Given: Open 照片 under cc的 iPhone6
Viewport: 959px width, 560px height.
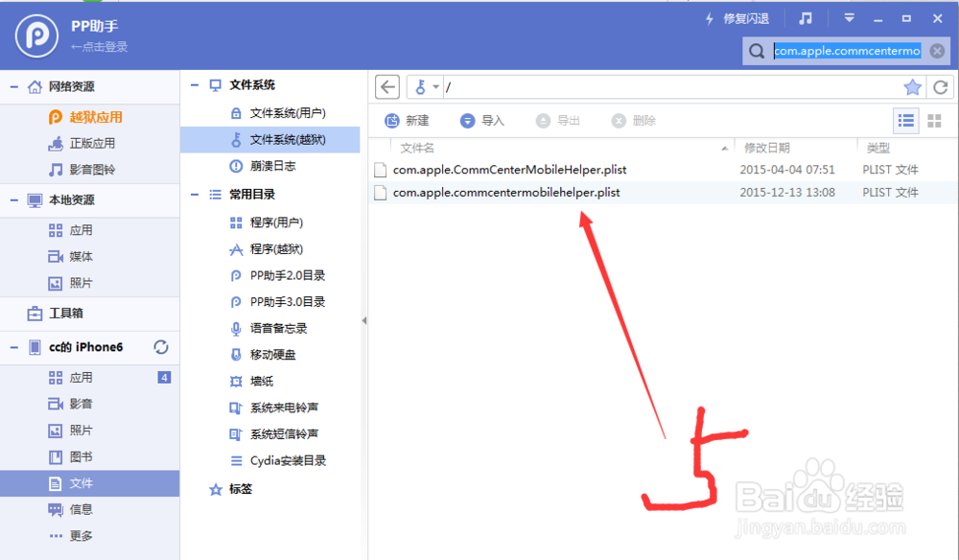Looking at the screenshot, I should click(x=71, y=431).
